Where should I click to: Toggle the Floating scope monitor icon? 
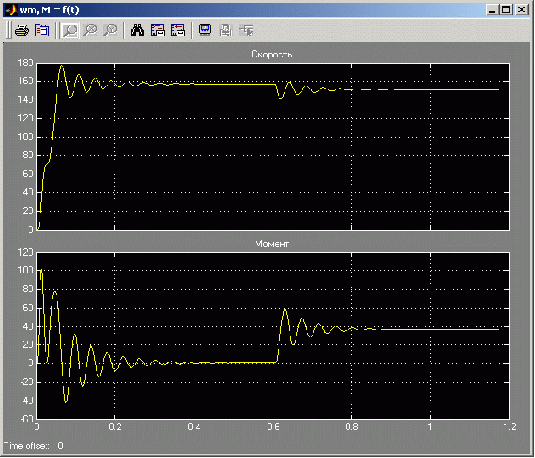[205, 30]
